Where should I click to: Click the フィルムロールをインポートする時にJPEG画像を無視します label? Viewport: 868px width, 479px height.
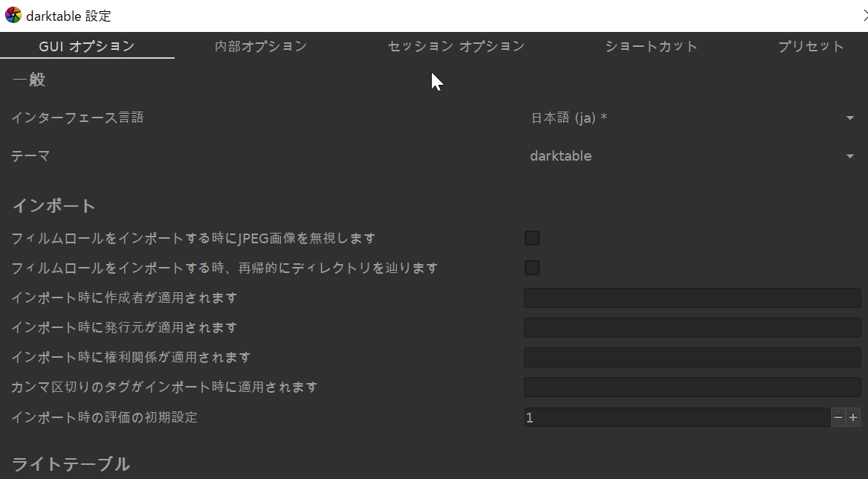pyautogui.click(x=193, y=238)
